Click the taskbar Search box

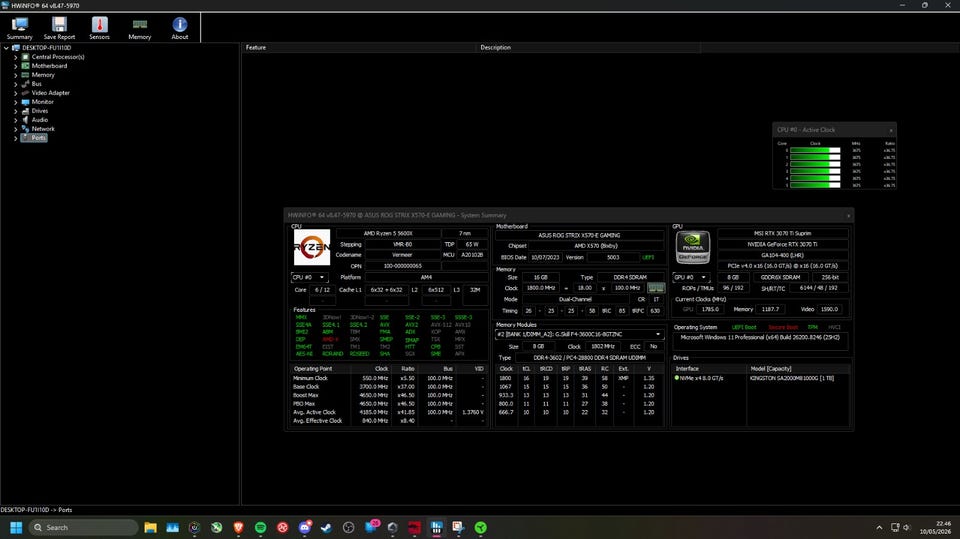83,527
